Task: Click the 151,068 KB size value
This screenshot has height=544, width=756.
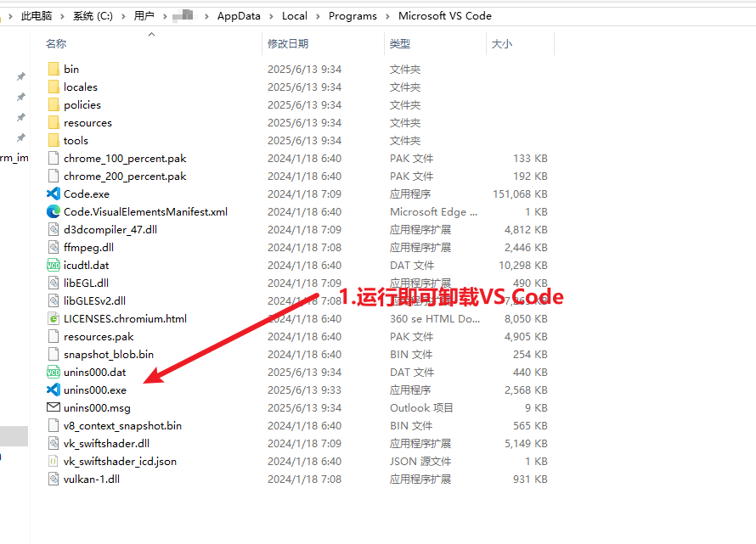Action: click(x=520, y=193)
